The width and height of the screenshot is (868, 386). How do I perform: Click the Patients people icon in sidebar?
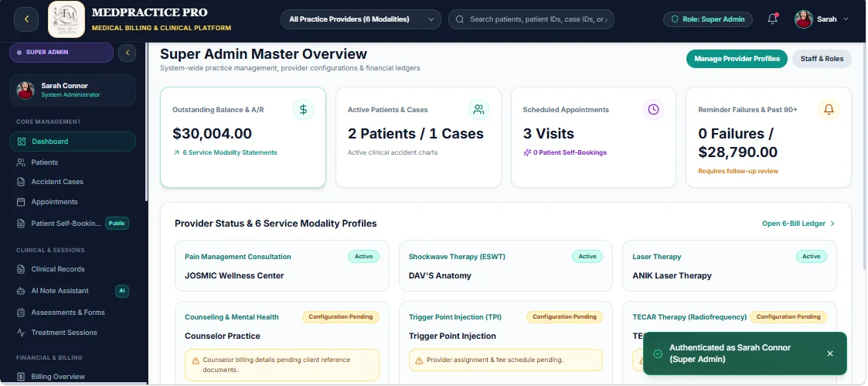pos(21,162)
